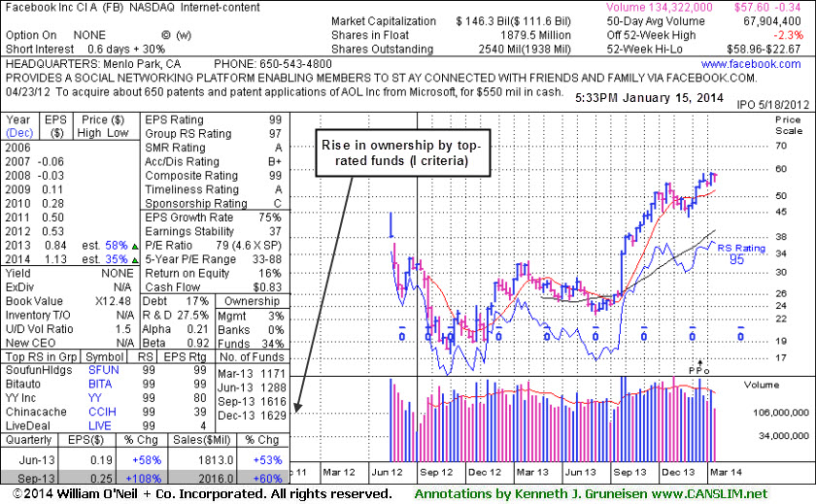Screen dimensions: 816x504
Task: Click the SMR Rating A row
Action: (x=214, y=148)
